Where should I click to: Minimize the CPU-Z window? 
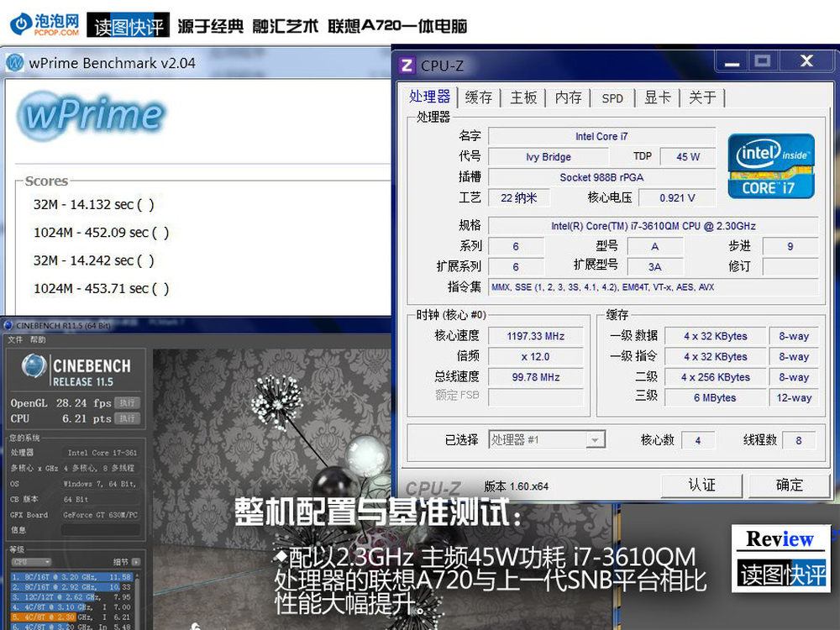(732, 61)
